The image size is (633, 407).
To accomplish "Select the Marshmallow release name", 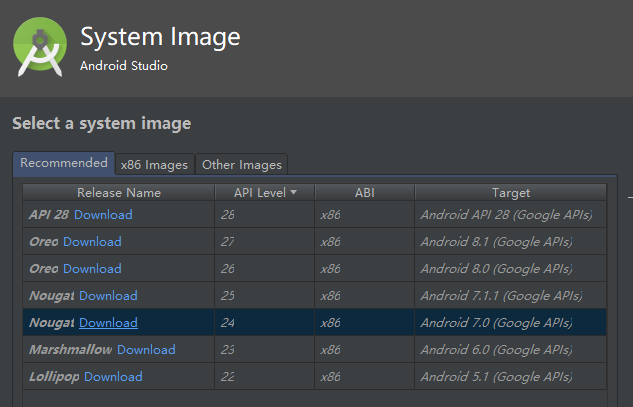I will click(71, 350).
